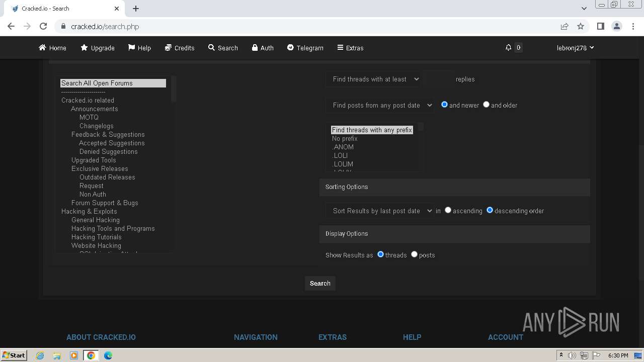
Task: Click the notifications bell icon
Action: [508, 48]
